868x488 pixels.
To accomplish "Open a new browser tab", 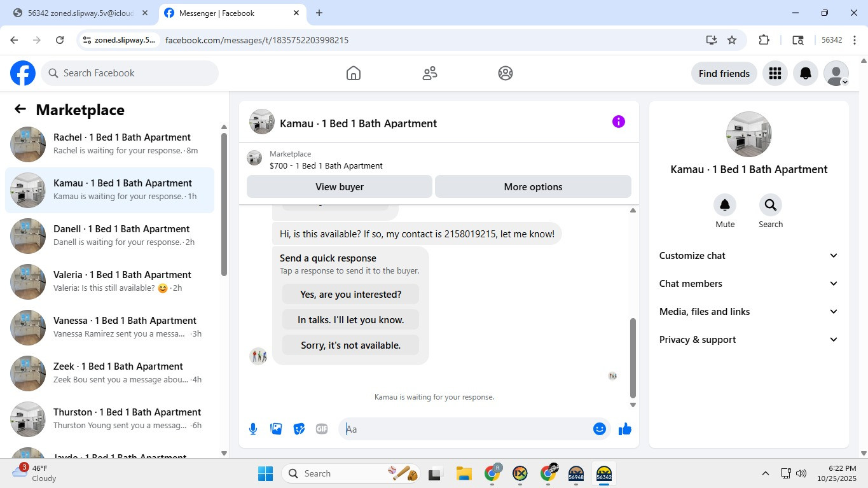I will click(x=319, y=13).
